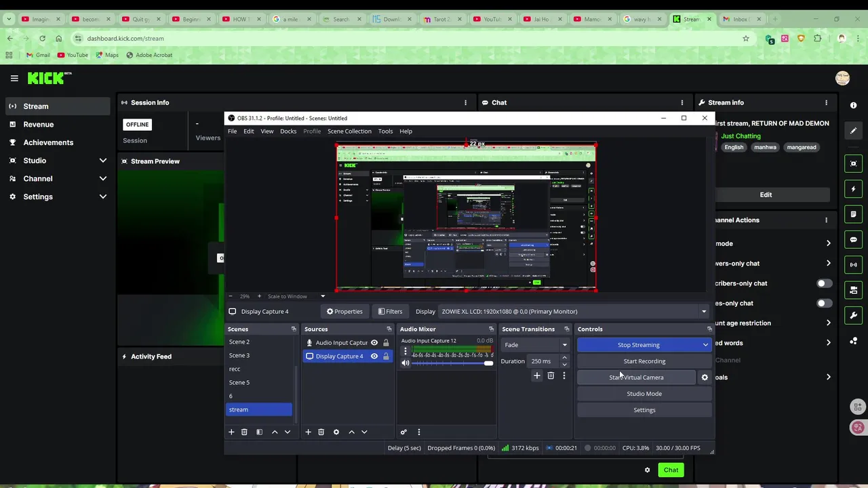This screenshot has height=488, width=868.
Task: Add a new scene in OBS
Action: click(x=231, y=432)
